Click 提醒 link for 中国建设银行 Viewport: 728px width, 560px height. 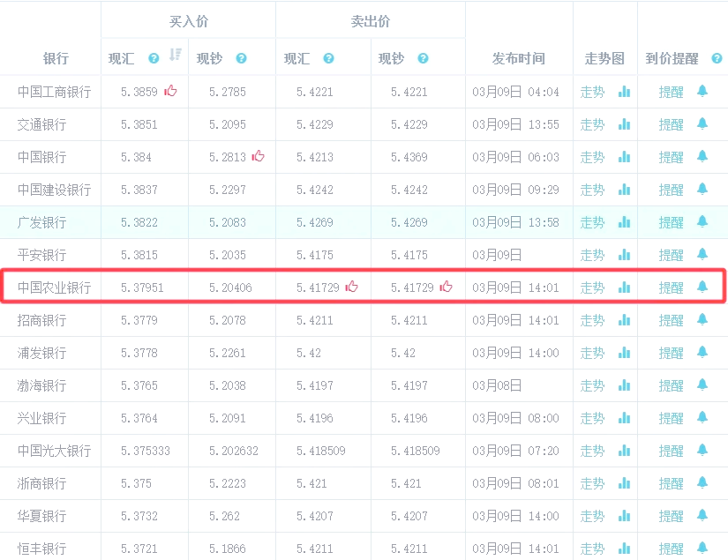pos(672,190)
